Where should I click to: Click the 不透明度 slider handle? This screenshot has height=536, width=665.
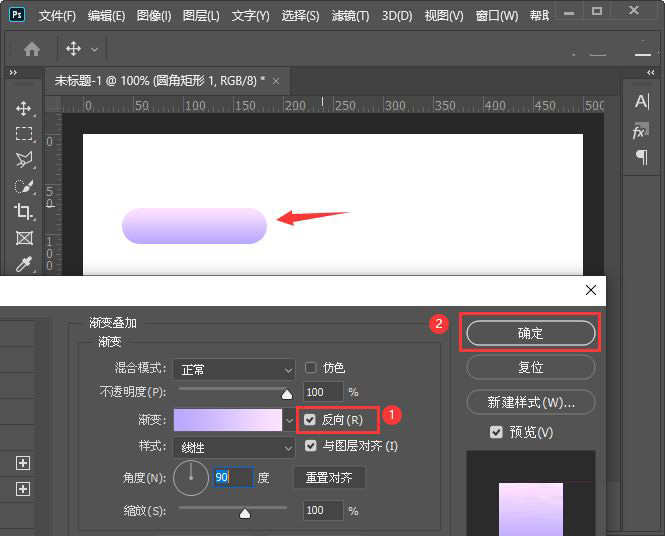point(287,395)
